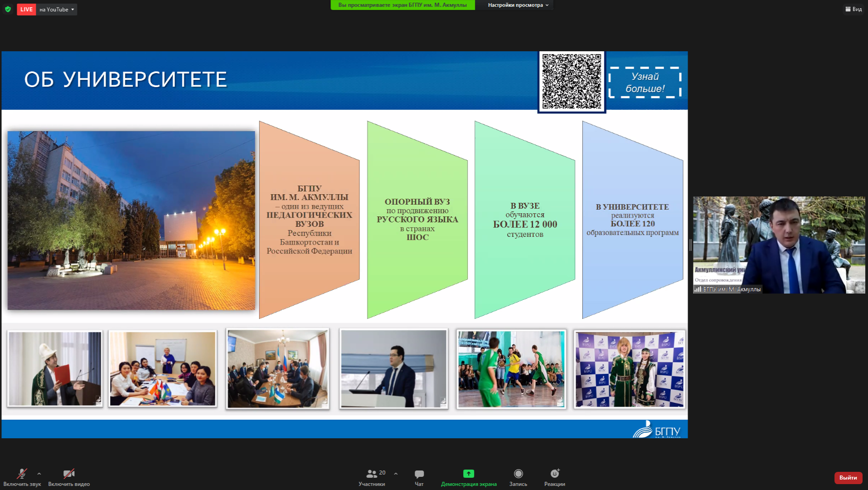
Task: Click the QR code on the slide
Action: [572, 82]
